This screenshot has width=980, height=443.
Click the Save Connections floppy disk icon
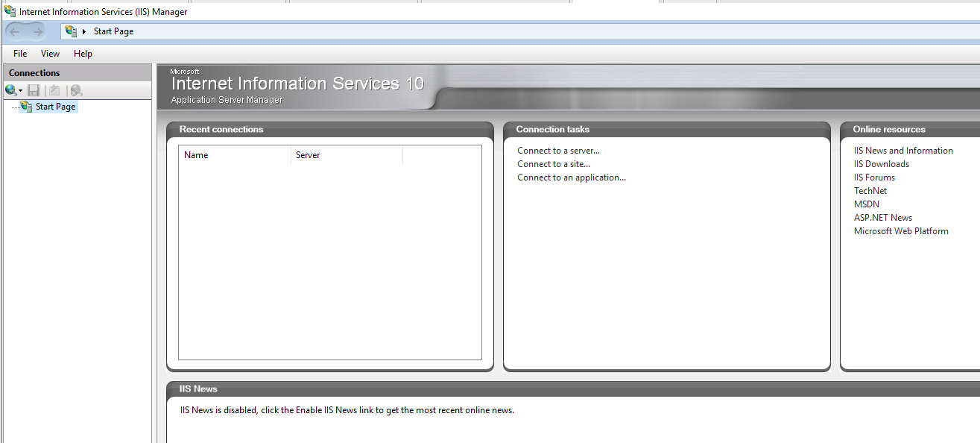[x=34, y=89]
